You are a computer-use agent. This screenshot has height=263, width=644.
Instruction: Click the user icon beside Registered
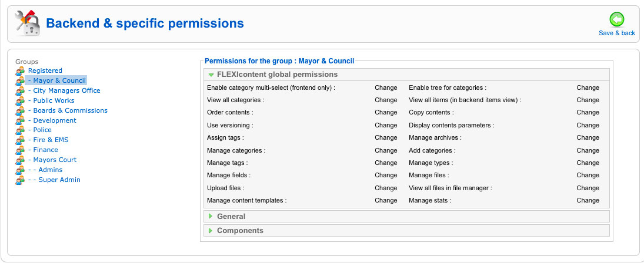click(x=20, y=71)
